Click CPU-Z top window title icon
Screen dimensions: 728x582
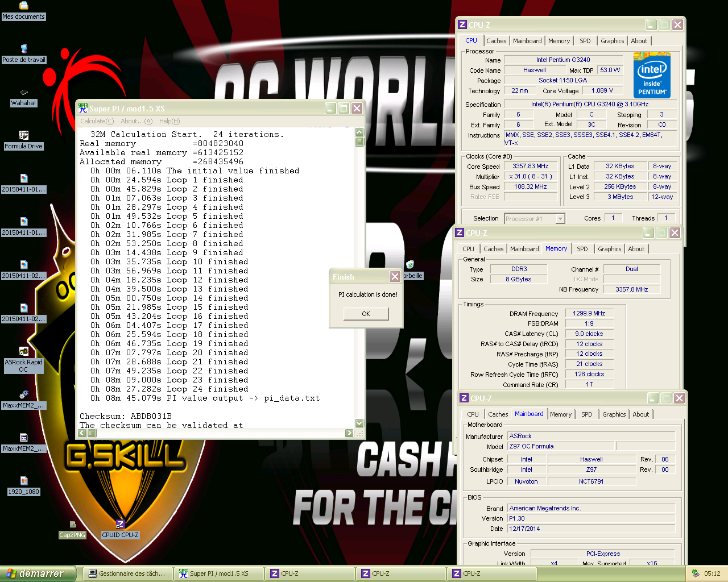[x=462, y=25]
